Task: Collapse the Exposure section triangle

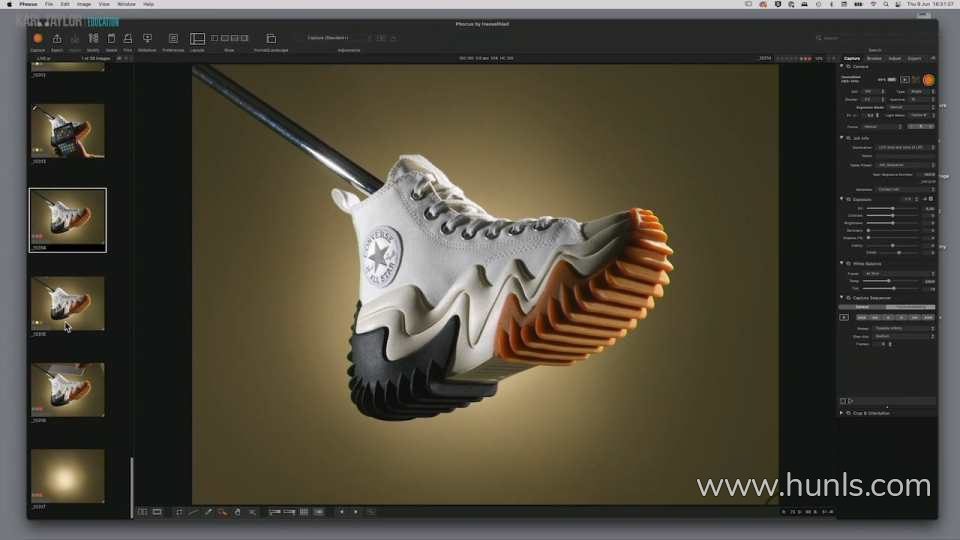Action: (x=841, y=199)
